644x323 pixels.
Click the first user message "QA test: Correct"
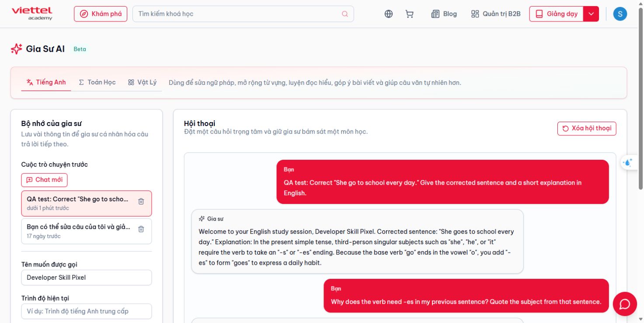coord(442,182)
